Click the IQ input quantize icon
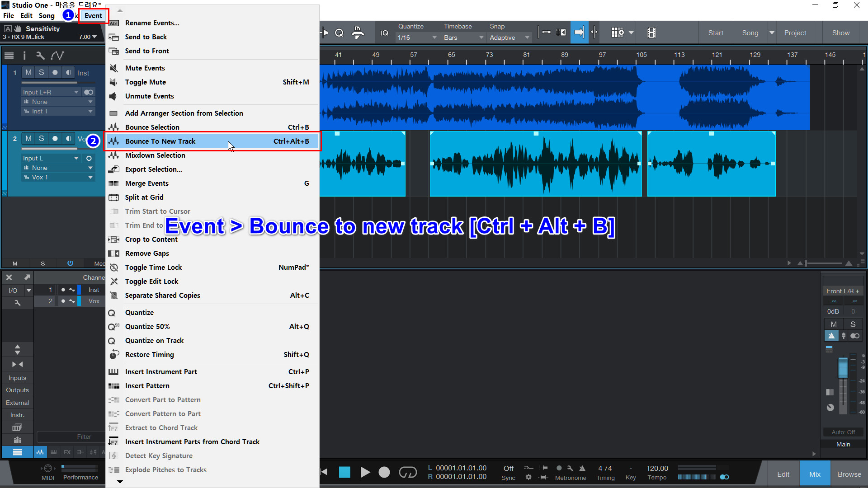The image size is (868, 488). 384,33
